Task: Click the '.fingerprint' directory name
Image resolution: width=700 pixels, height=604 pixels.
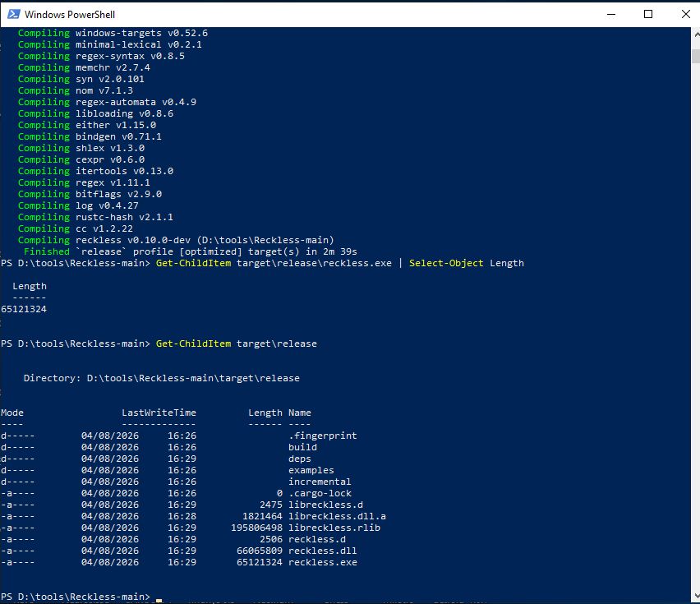Action: (x=323, y=436)
